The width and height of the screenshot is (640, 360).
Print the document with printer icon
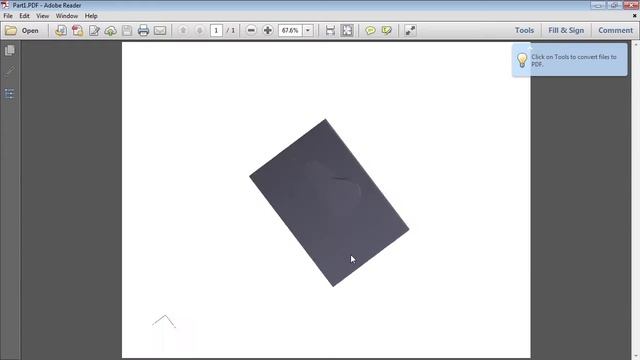[143, 31]
